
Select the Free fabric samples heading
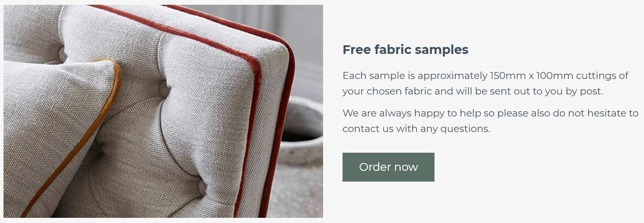[x=405, y=50]
